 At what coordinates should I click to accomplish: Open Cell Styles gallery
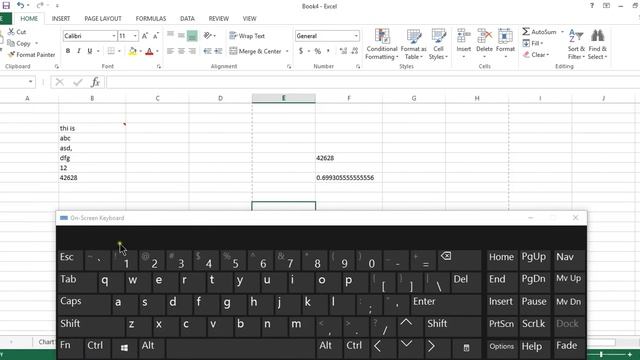(x=438, y=44)
